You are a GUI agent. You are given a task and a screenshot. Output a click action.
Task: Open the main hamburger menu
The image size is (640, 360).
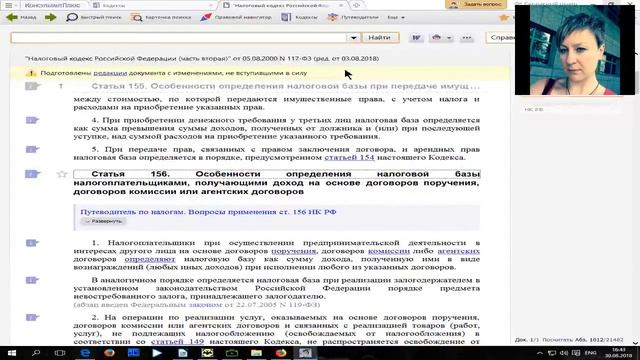tap(9, 5)
